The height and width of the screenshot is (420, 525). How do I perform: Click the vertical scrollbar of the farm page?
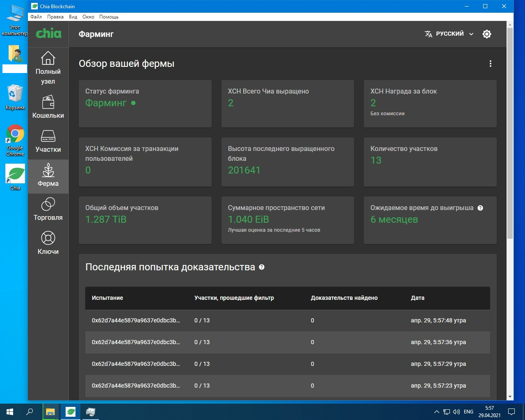pos(510,133)
